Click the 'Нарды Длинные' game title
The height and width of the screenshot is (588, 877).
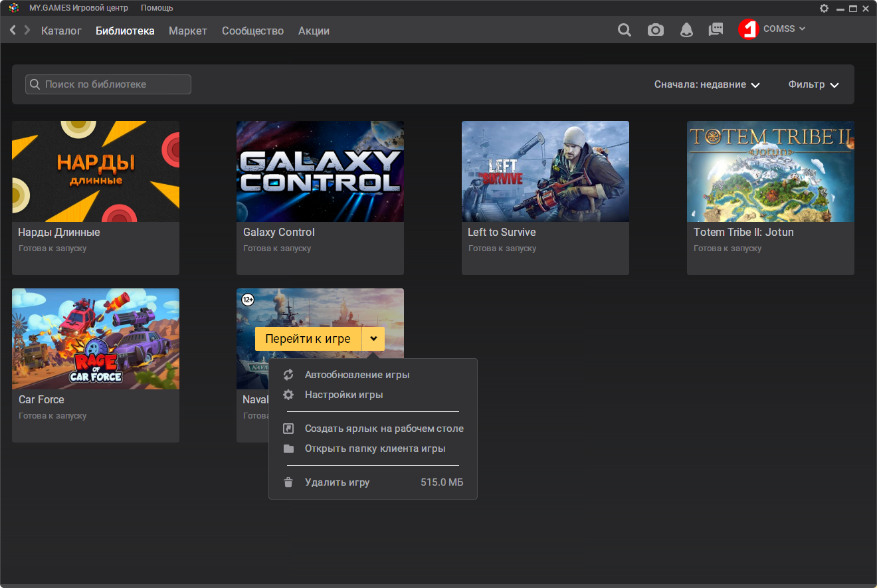pyautogui.click(x=59, y=232)
